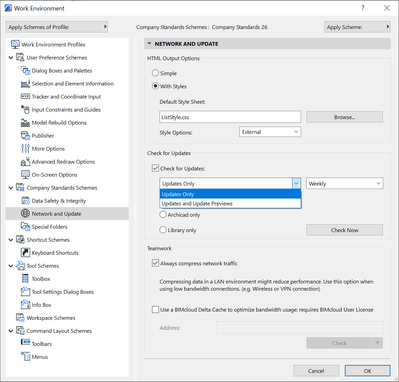Click Command Layout Schemes icon
The height and width of the screenshot is (382, 399).
pyautogui.click(x=20, y=330)
